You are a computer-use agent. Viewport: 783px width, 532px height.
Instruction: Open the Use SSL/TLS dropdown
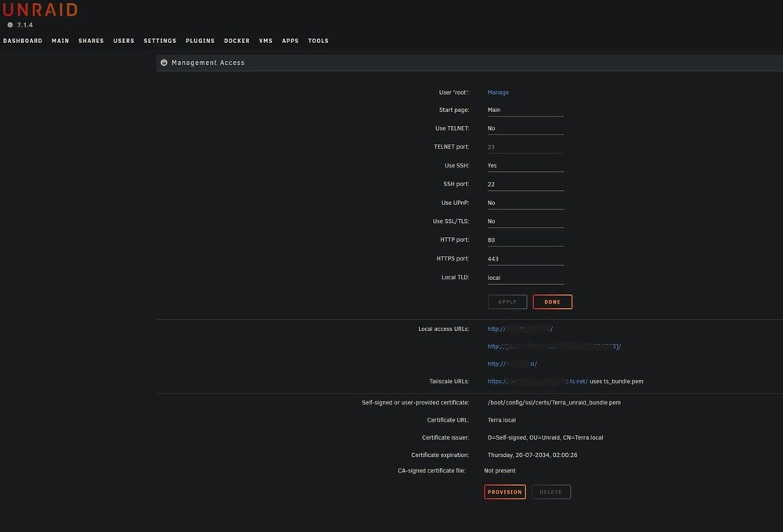click(x=525, y=221)
